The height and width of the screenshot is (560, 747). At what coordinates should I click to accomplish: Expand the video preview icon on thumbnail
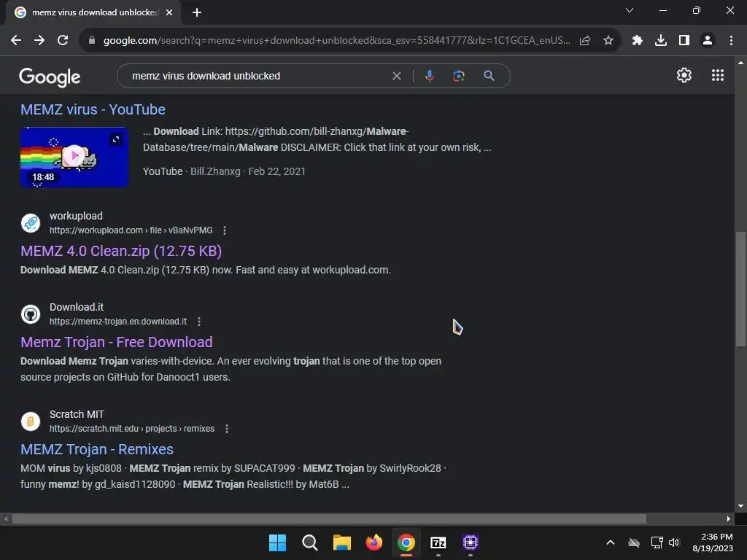point(116,139)
